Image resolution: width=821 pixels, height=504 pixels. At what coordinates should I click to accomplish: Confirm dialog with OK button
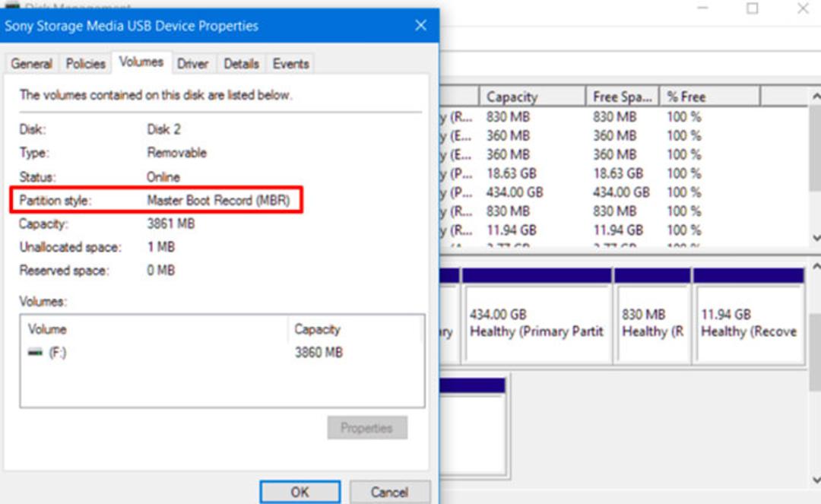pos(300,492)
